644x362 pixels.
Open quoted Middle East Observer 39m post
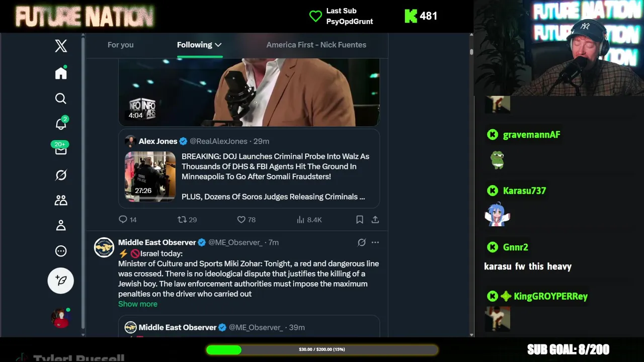[x=249, y=326]
